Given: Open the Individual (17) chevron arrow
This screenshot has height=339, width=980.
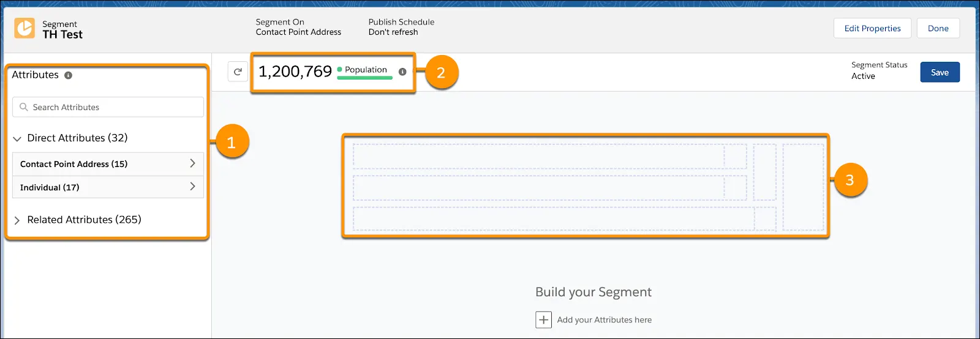Looking at the screenshot, I should (x=192, y=187).
